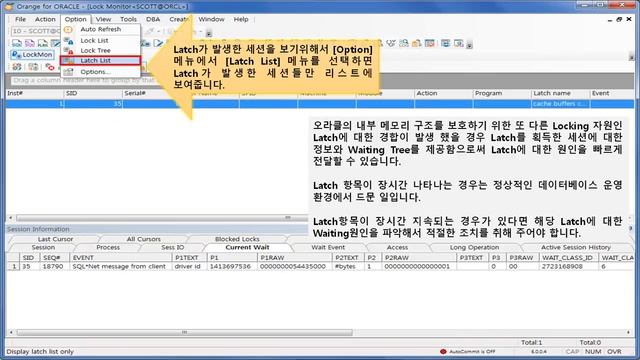
Task: Select Lock Tree from Option menu
Action: [x=100, y=50]
